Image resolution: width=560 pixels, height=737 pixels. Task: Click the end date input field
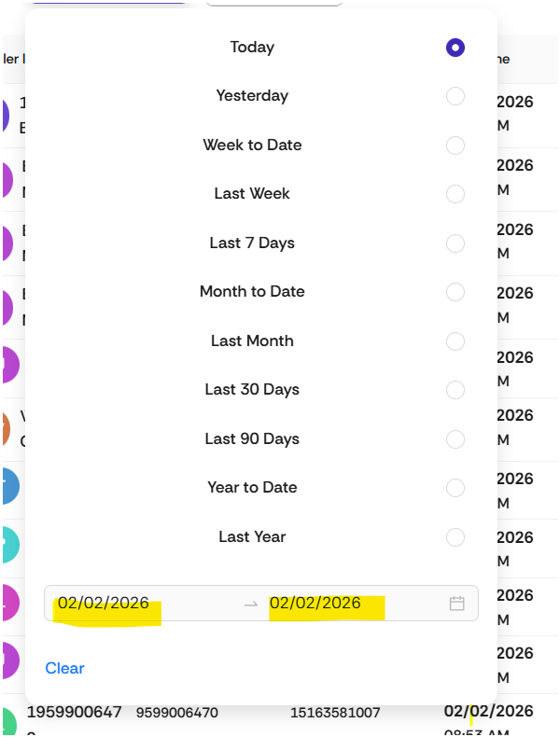tap(315, 604)
